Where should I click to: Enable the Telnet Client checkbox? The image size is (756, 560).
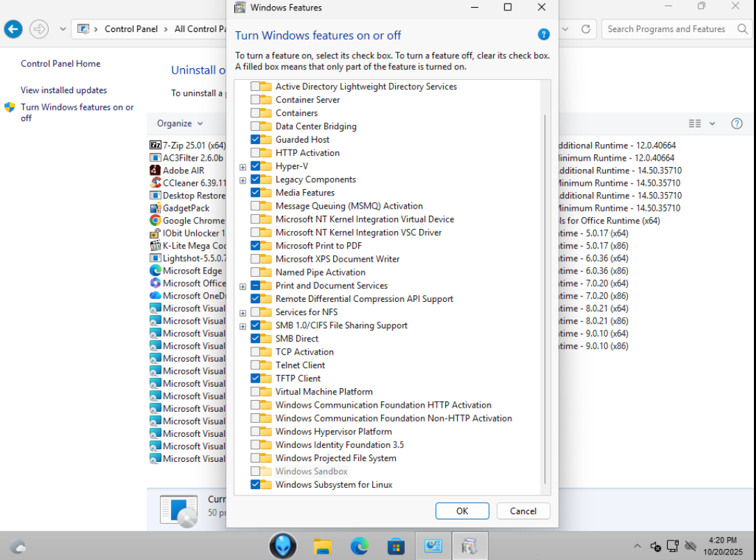(x=255, y=365)
